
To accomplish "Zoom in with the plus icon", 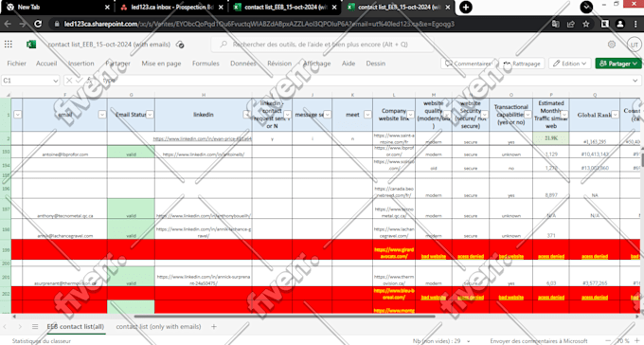I will tap(637, 340).
